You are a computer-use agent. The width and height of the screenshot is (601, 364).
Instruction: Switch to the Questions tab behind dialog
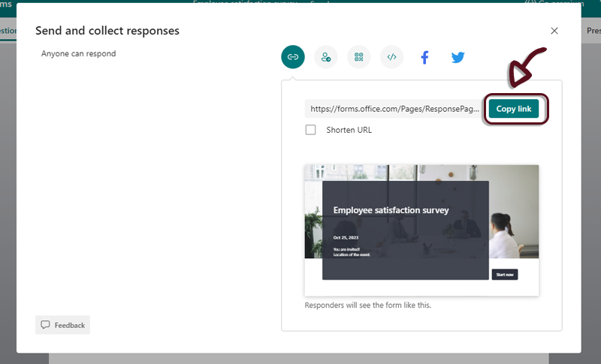pos(8,31)
